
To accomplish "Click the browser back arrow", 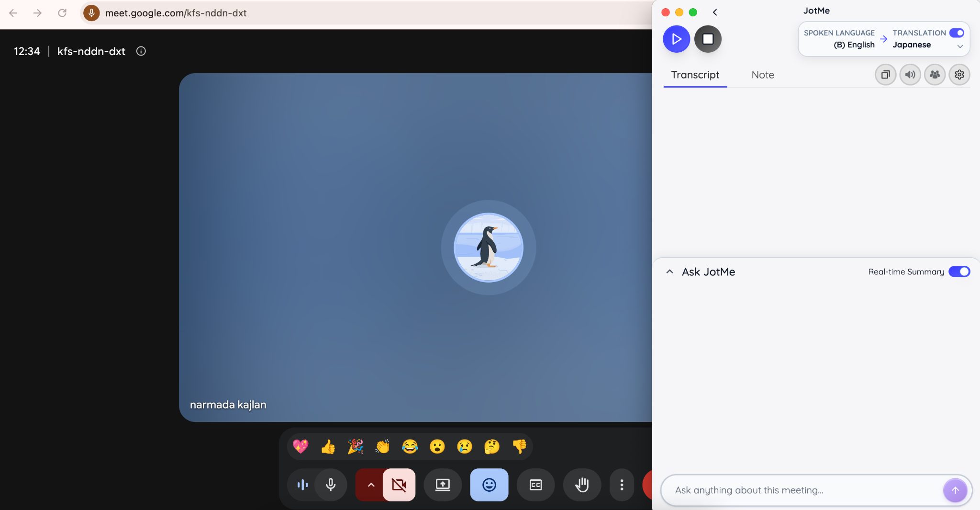I will 13,13.
